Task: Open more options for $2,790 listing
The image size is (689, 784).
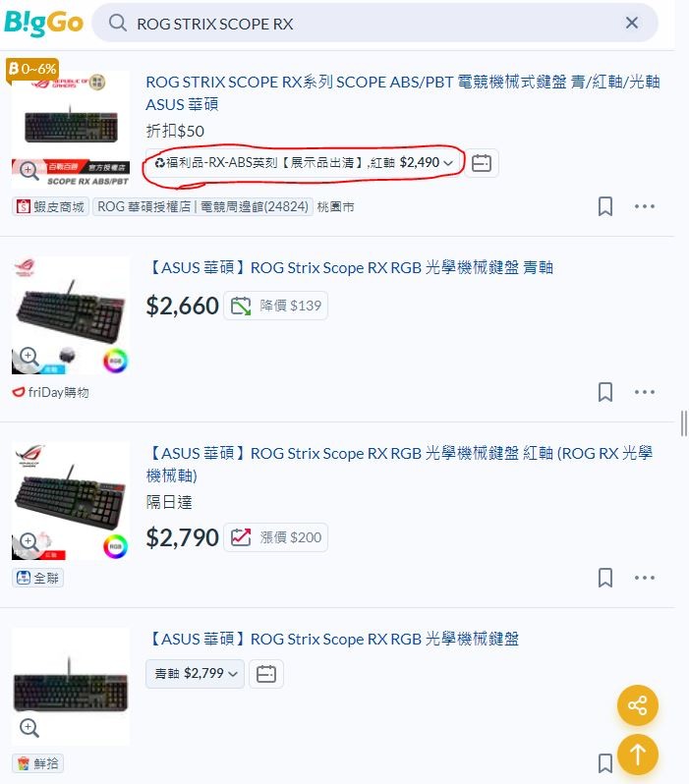Action: (645, 578)
